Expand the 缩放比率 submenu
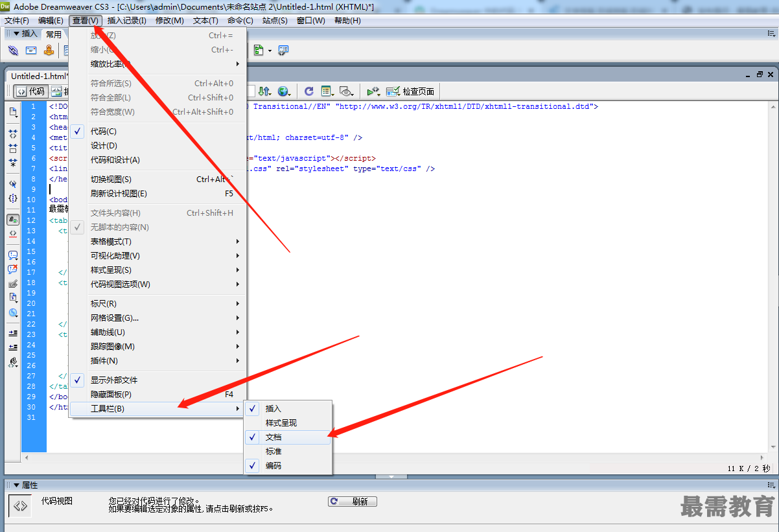 point(157,64)
